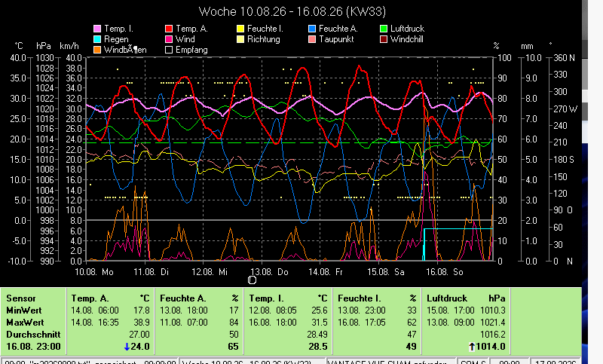Click the black rising-trend arrow beside 1014.0
This screenshot has height=364, width=603.
pyautogui.click(x=472, y=347)
